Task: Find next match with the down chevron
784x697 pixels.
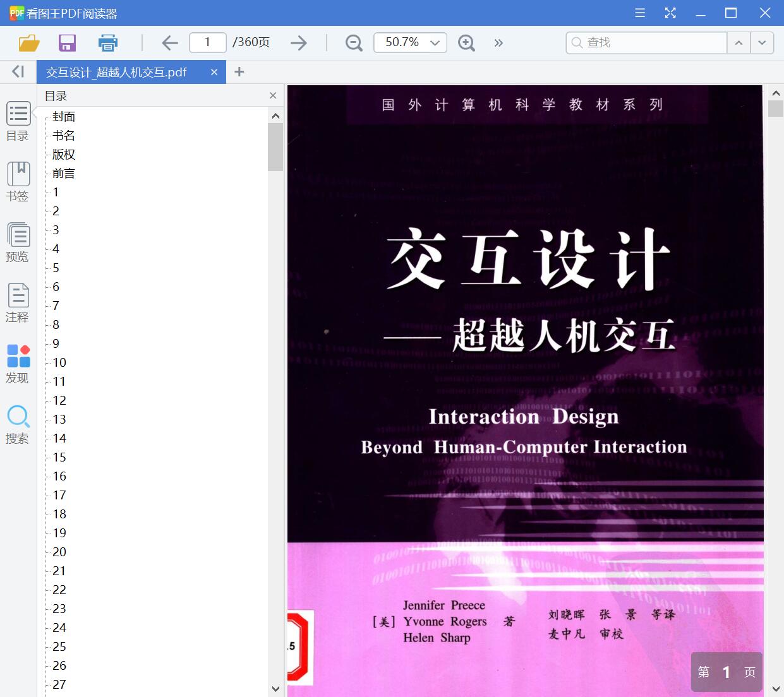Action: pos(763,43)
